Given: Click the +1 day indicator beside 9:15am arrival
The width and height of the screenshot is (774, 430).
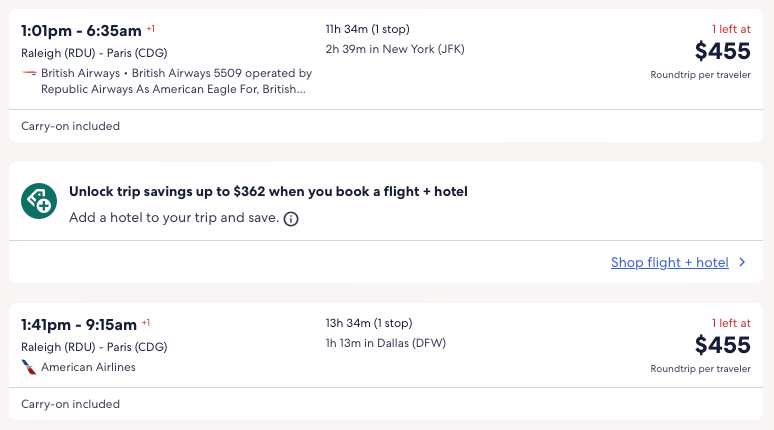Looking at the screenshot, I should pyautogui.click(x=146, y=322).
